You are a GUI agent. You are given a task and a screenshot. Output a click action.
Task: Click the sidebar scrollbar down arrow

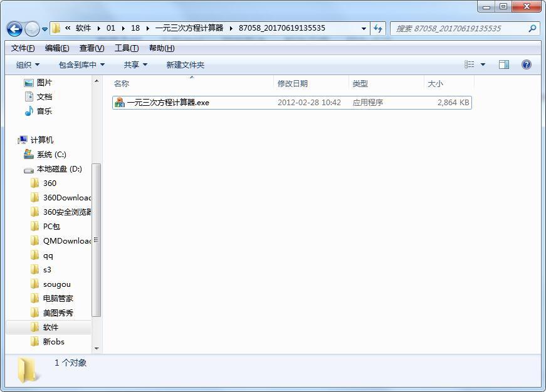97,349
